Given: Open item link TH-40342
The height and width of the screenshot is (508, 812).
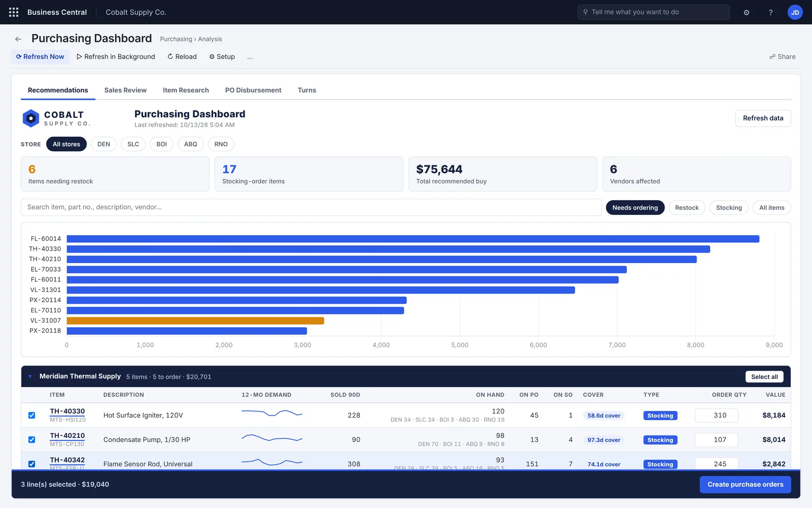Looking at the screenshot, I should point(67,460).
